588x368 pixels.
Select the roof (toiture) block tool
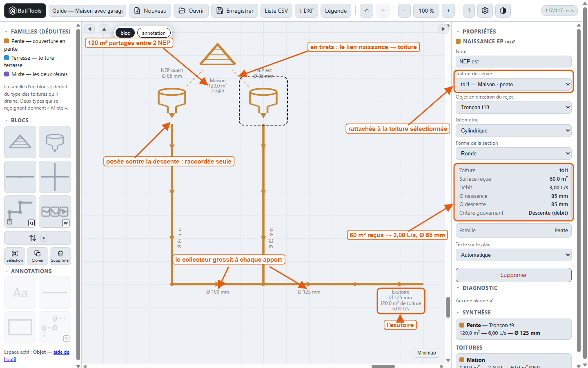[20, 142]
